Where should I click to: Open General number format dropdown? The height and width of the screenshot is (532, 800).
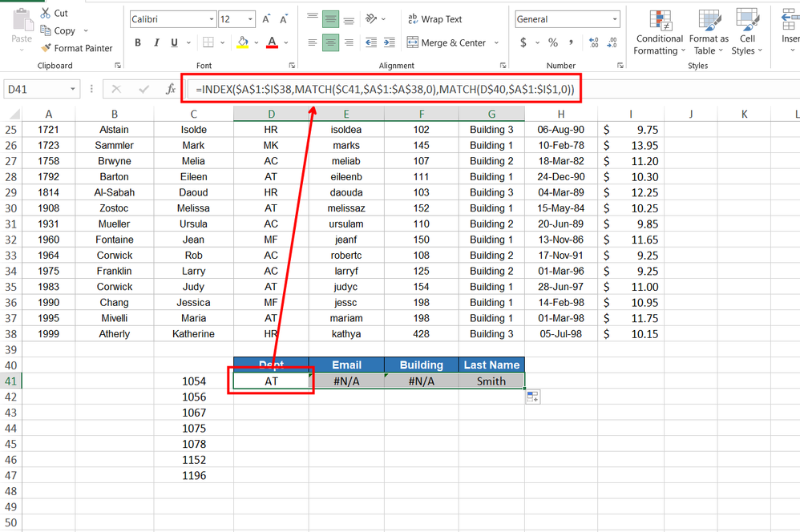615,19
